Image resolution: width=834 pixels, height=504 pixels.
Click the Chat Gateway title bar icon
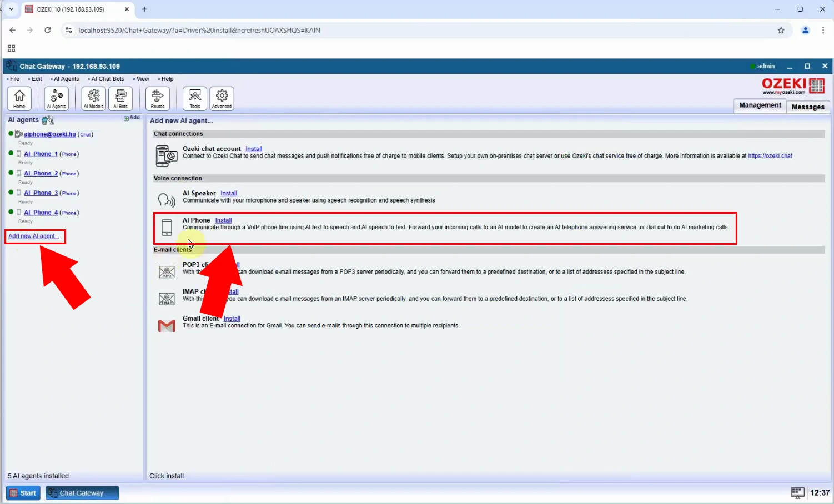point(11,66)
